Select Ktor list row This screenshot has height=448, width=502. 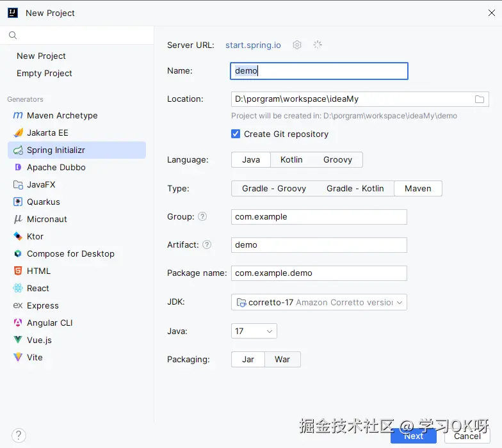77,237
